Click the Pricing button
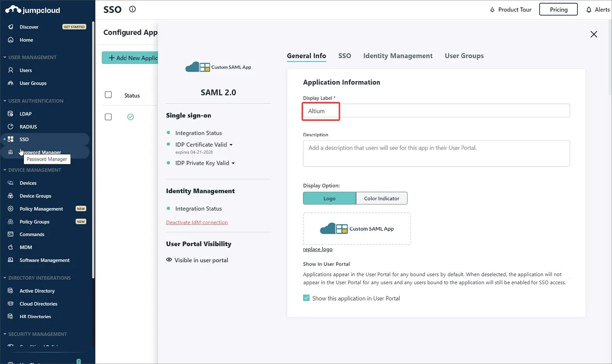The image size is (612, 364). point(558,9)
